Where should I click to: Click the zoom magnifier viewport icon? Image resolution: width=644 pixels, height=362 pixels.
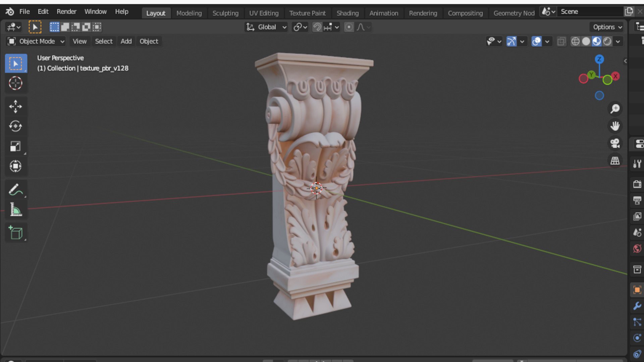pos(615,109)
